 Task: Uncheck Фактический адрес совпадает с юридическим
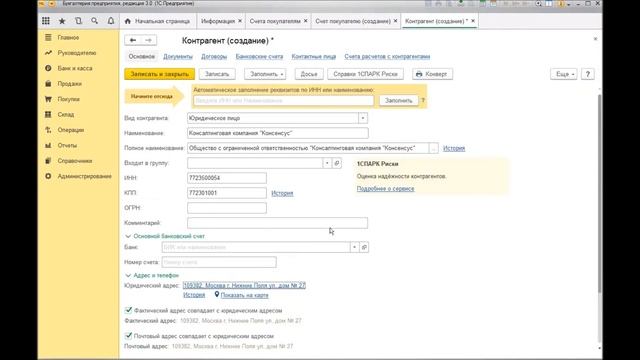pyautogui.click(x=129, y=310)
